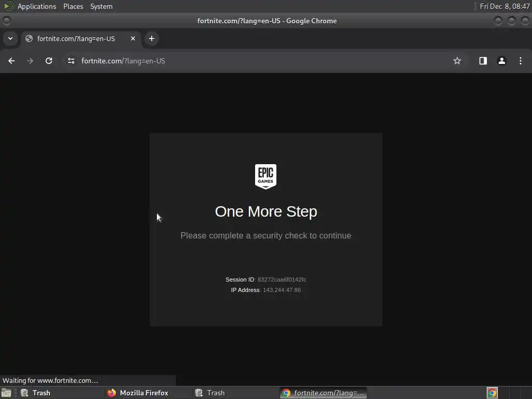Click the 'One More Step' heading
This screenshot has height=399, width=532.
pos(266,211)
